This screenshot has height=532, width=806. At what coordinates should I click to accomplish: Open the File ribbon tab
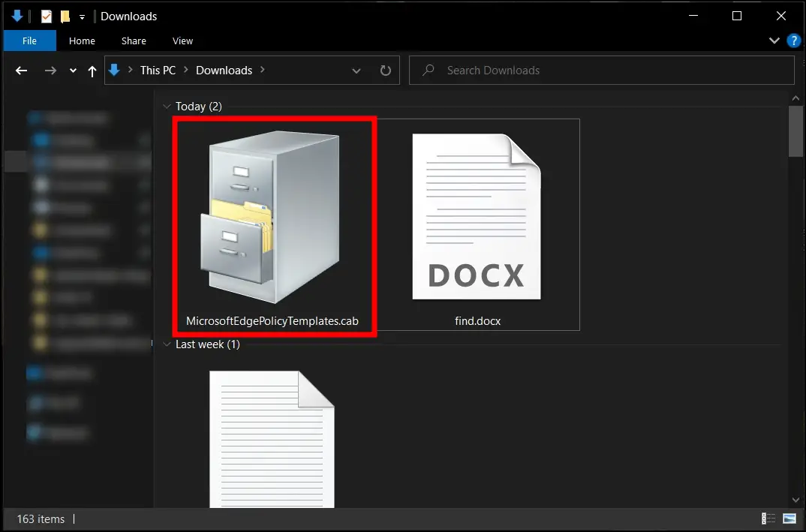coord(29,41)
